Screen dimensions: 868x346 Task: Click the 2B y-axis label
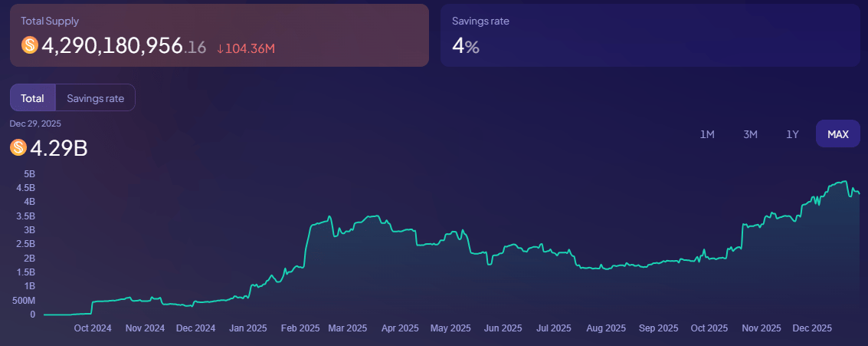[29, 258]
